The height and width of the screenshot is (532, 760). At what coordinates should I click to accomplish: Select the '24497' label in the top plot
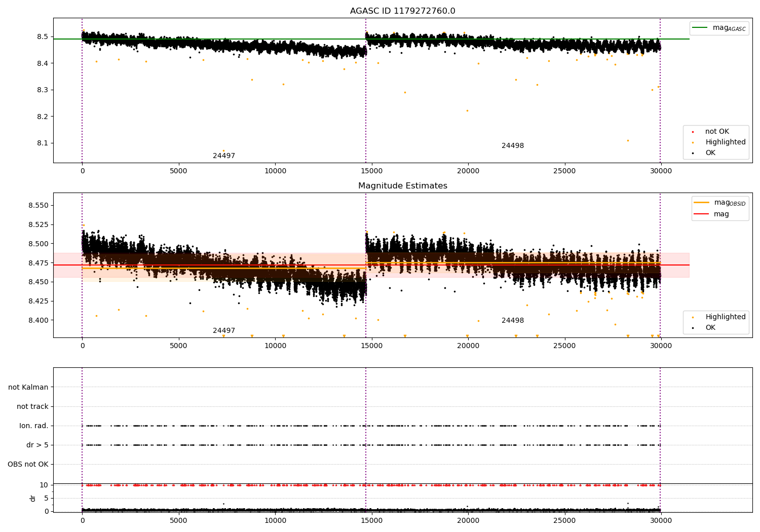click(223, 156)
